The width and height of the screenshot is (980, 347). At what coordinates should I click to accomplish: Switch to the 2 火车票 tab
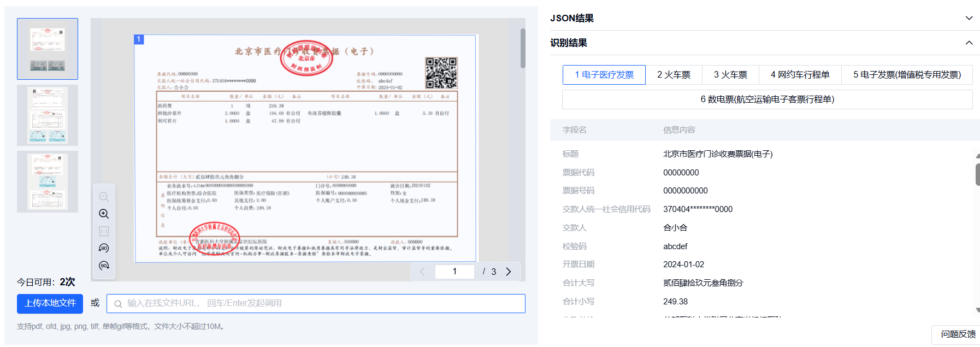coord(674,75)
